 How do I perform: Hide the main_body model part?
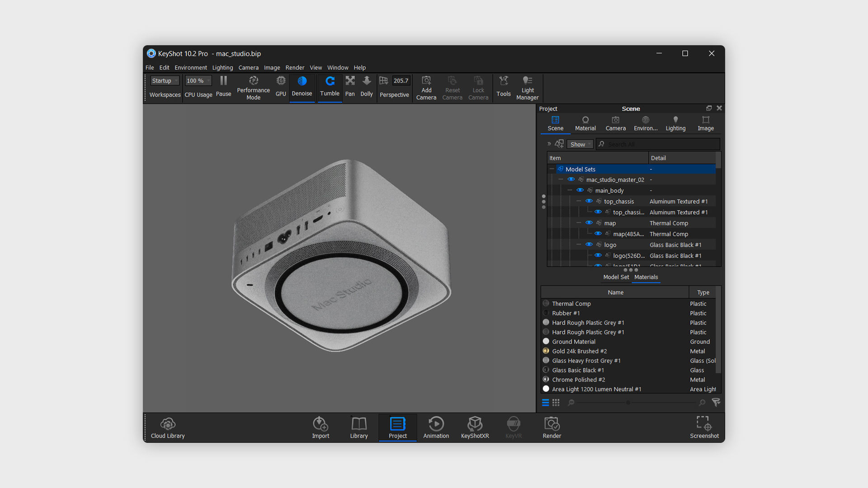580,190
